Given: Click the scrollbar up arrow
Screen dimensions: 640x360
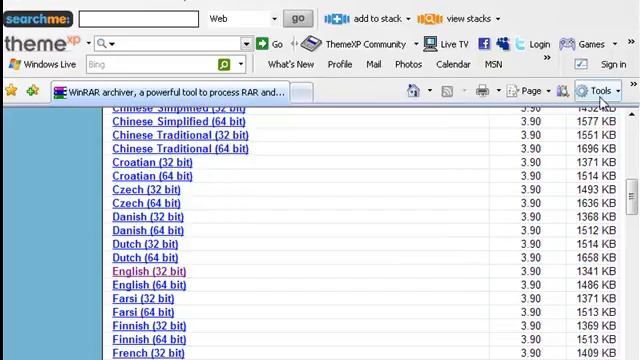Looking at the screenshot, I should [632, 114].
